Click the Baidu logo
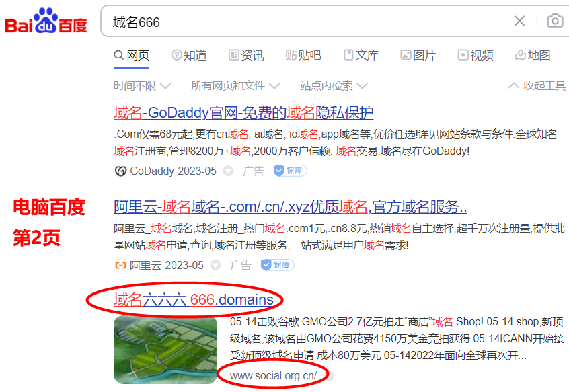Screen dimensions: 569x392 (46, 22)
